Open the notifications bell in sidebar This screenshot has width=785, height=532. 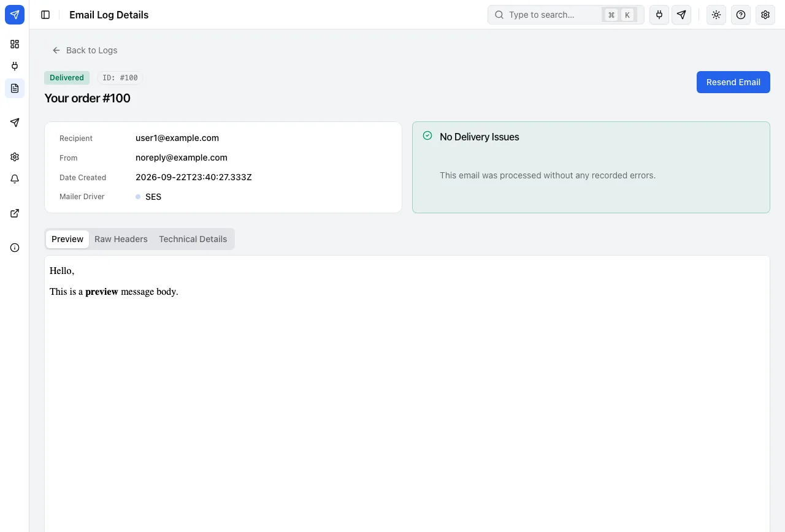[x=15, y=179]
